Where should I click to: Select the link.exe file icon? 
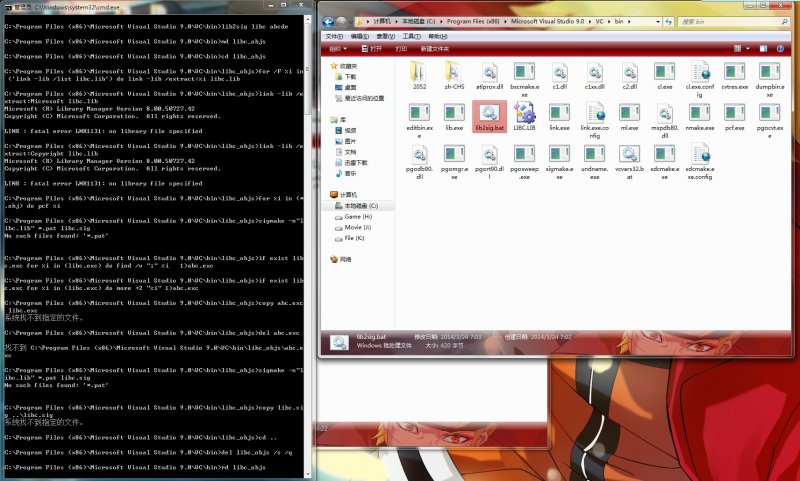[559, 113]
